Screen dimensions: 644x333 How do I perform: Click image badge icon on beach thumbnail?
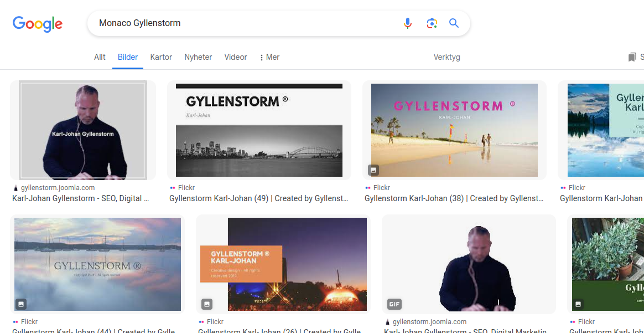click(373, 170)
